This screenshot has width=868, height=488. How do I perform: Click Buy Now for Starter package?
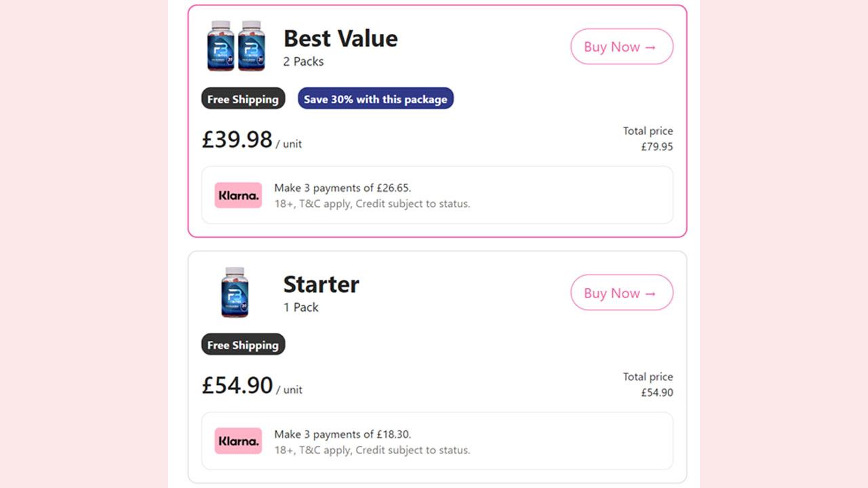[622, 293]
